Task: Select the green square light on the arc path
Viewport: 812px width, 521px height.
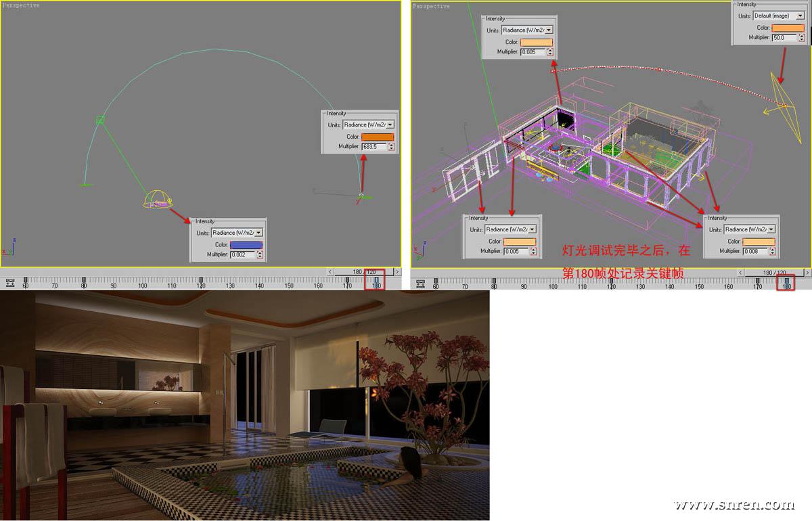Action: click(100, 120)
